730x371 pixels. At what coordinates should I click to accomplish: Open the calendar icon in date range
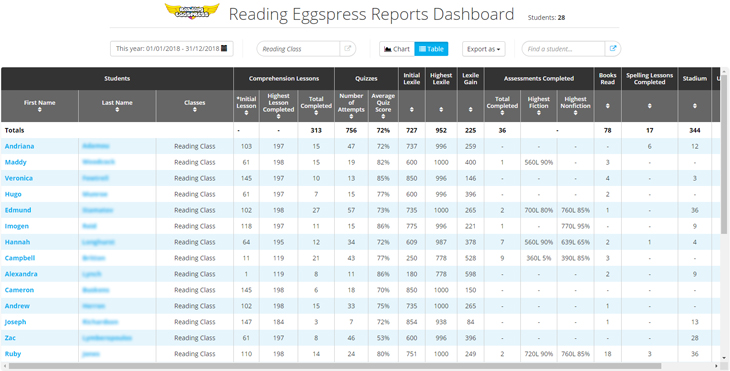click(224, 48)
